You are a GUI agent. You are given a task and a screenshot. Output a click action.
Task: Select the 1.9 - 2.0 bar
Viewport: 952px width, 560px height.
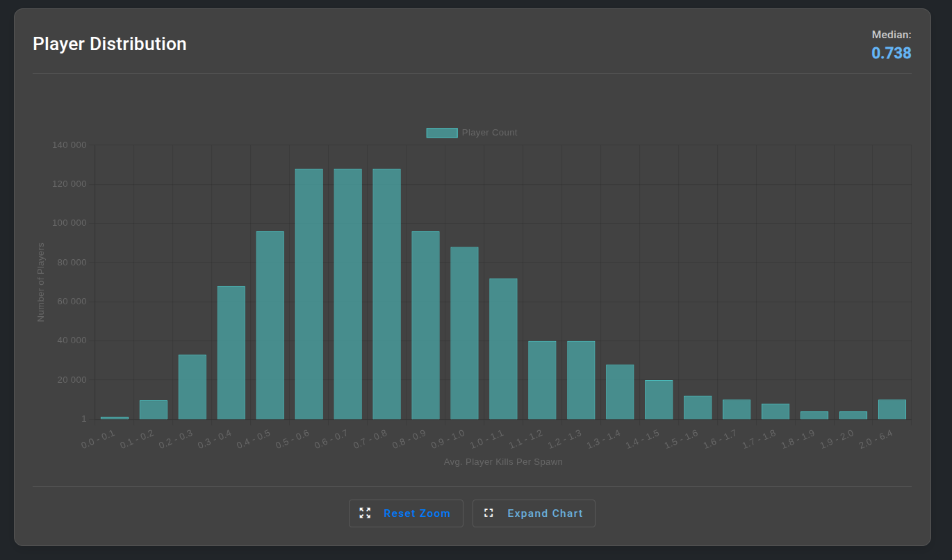[853, 415]
